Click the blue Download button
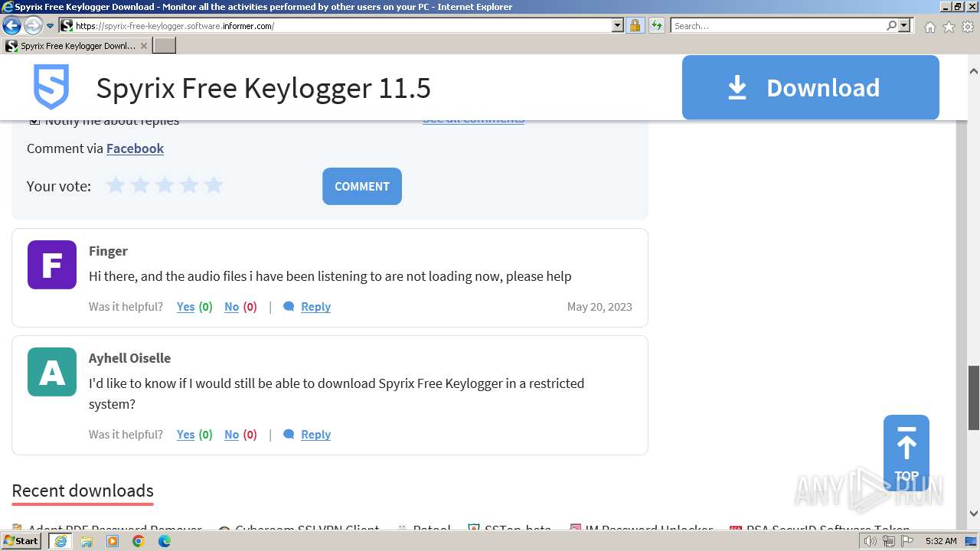The height and width of the screenshot is (551, 980). point(811,87)
